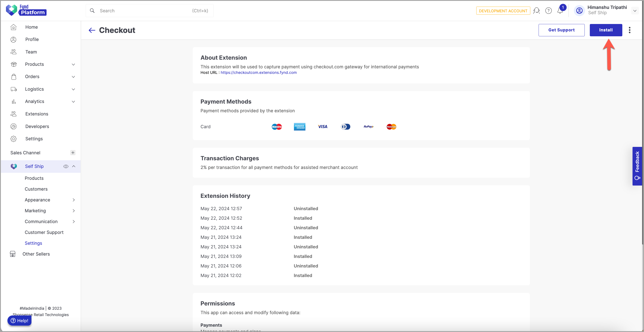Viewport: 644px width, 332px height.
Task: Click the search magnifier icon
Action: [x=92, y=11]
